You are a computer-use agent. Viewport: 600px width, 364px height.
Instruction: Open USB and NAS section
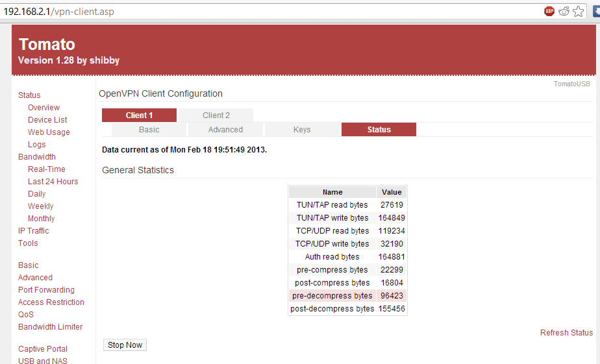click(x=42, y=361)
